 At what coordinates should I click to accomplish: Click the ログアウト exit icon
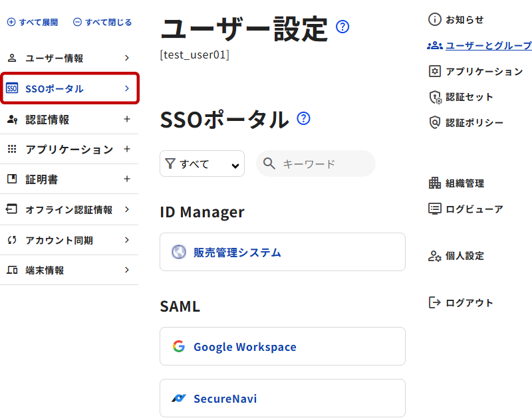(435, 302)
